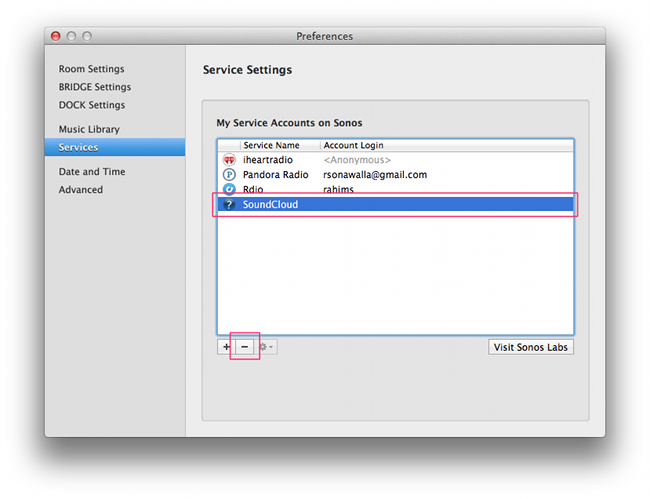Open Music Library preferences
The image size is (650, 499).
click(x=88, y=129)
